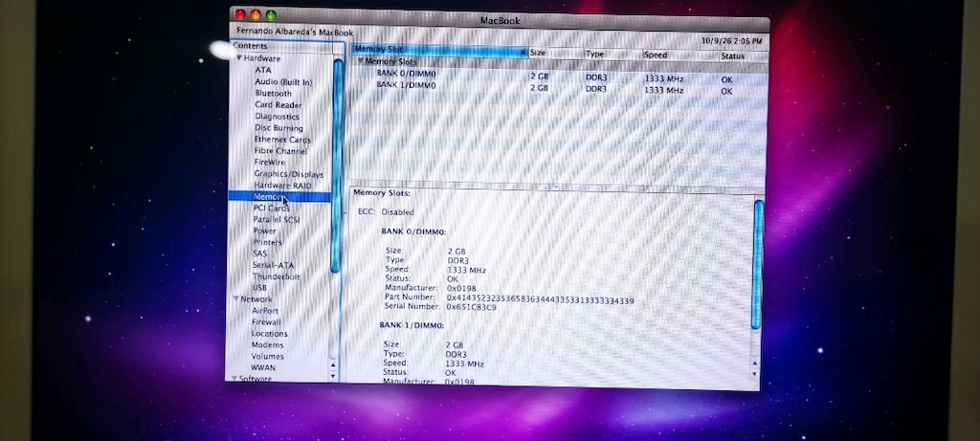Select Power in the Hardware list
Image resolution: width=980 pixels, height=441 pixels.
click(x=264, y=231)
